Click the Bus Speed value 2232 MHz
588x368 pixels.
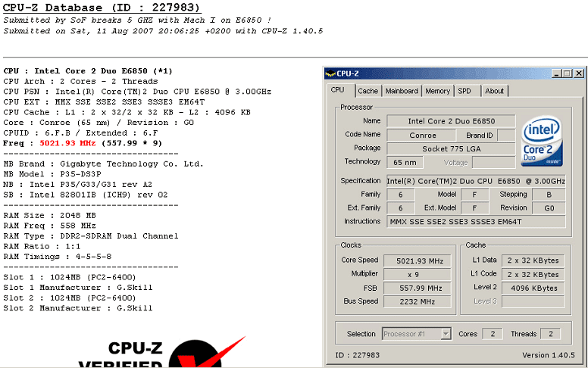(x=418, y=301)
